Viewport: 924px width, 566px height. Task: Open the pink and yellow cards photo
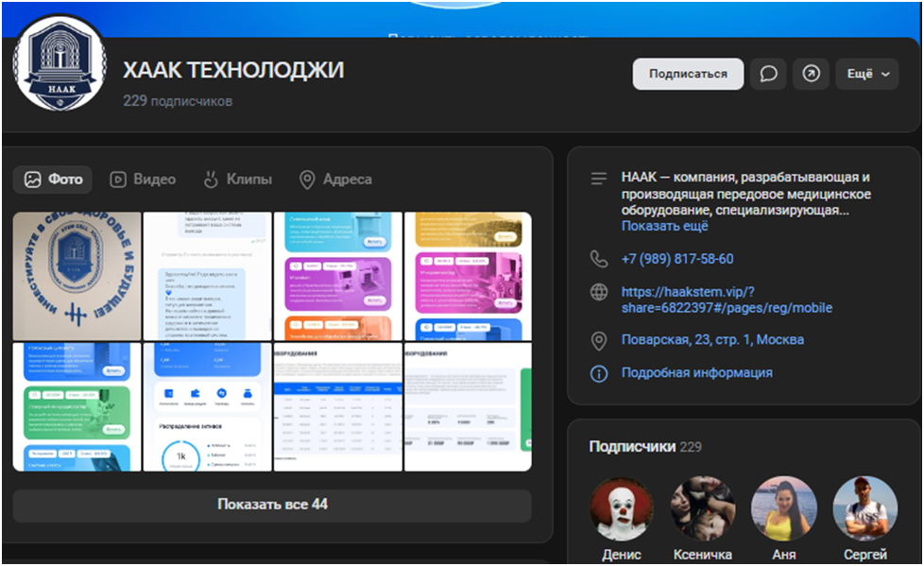(x=468, y=276)
